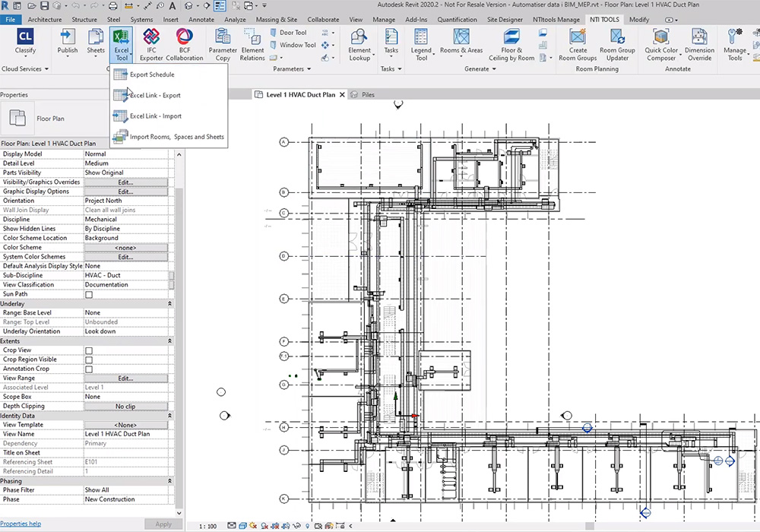
Task: Click the detail level icon in view control bar
Action: click(x=232, y=526)
